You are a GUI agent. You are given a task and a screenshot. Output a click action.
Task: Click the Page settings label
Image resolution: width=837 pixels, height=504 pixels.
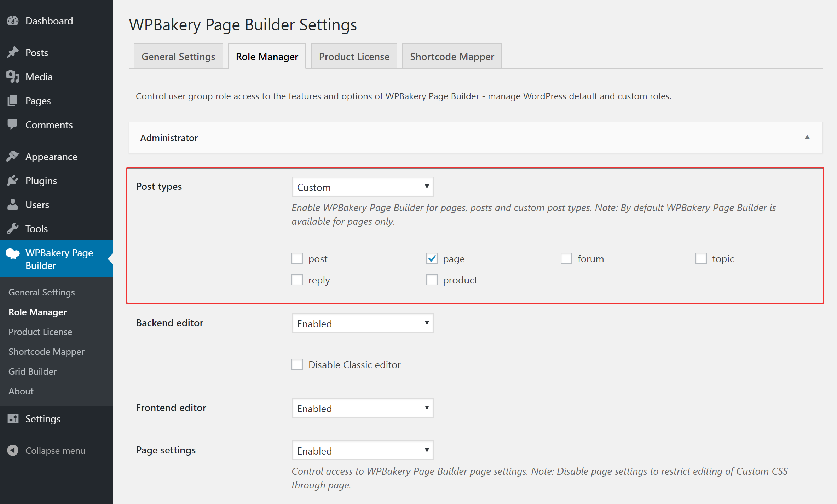coord(166,450)
